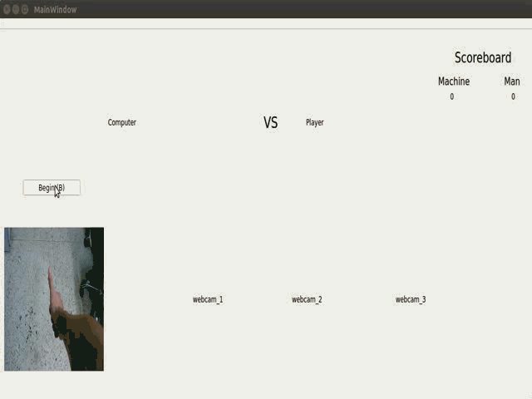
Task: Click the Player label
Action: point(314,122)
